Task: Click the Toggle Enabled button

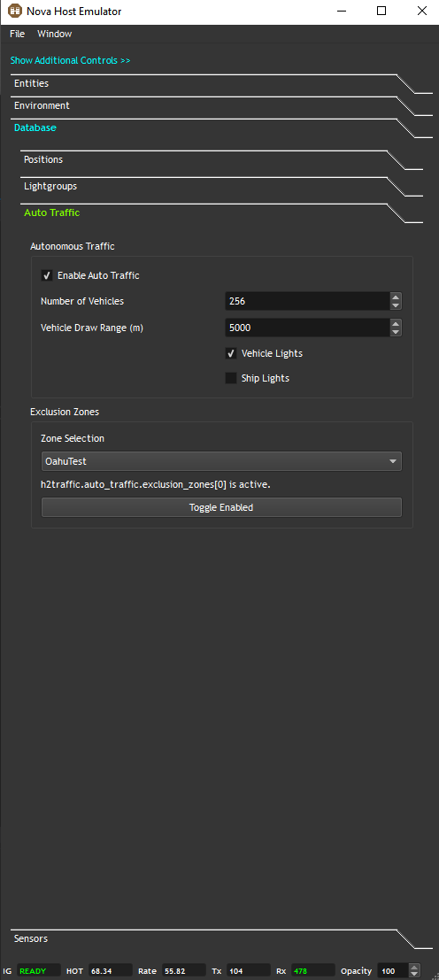Action: pos(221,507)
